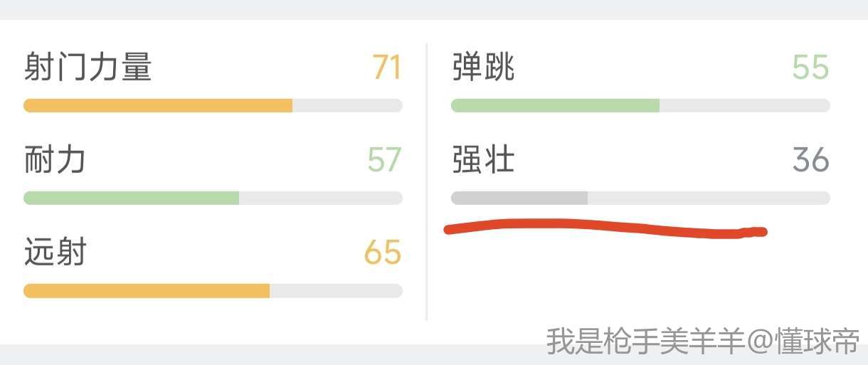Click the filled green 弹跳 progress bar
868x365 pixels.
[555, 106]
